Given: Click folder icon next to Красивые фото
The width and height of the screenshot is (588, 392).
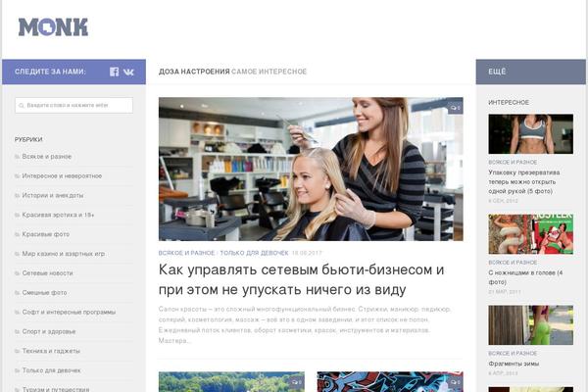Looking at the screenshot, I should tap(17, 234).
